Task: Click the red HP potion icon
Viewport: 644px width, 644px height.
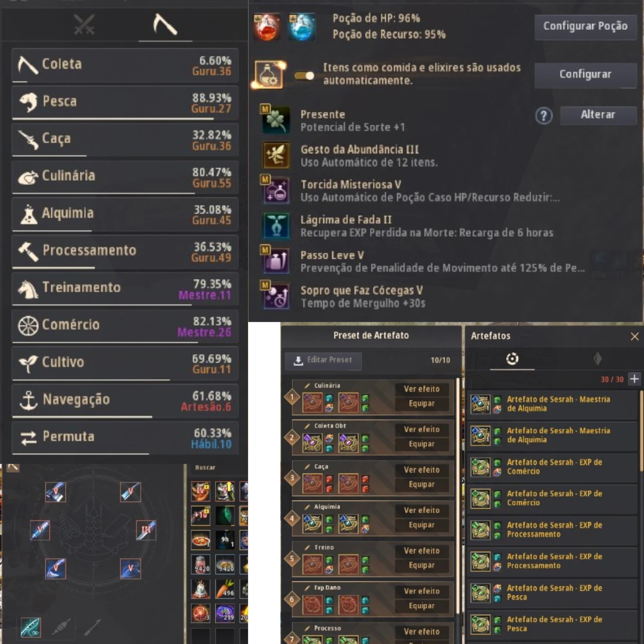Action: (x=267, y=27)
